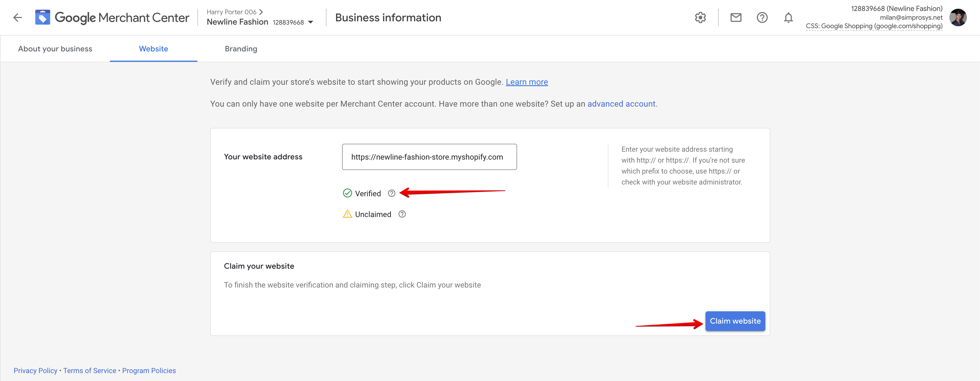
Task: Click help icon next to Verified
Action: (x=392, y=193)
